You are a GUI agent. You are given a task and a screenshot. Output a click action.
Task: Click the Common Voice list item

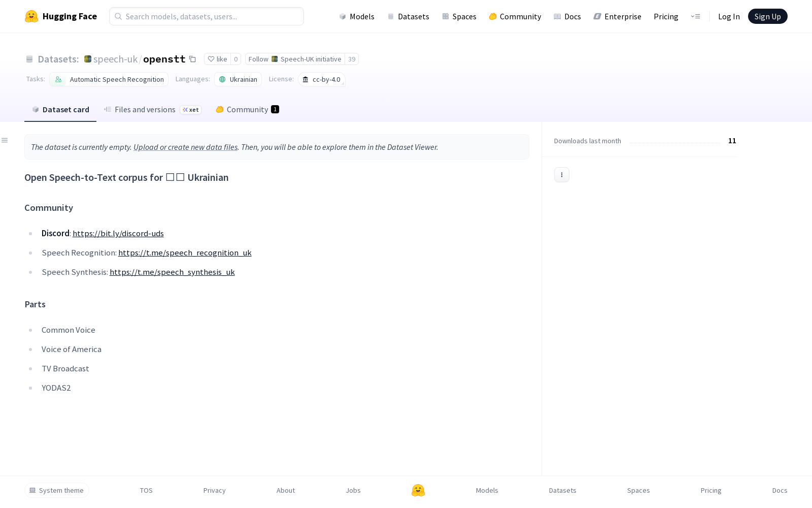pyautogui.click(x=69, y=330)
